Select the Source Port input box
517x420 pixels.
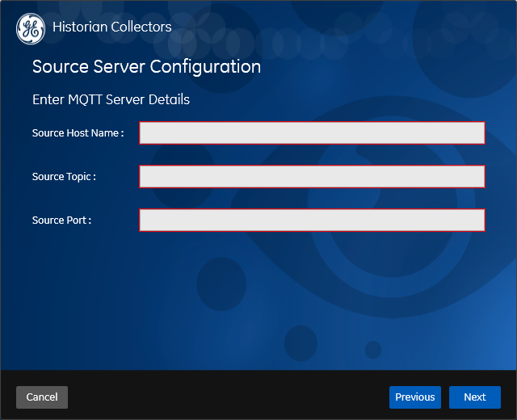(x=312, y=220)
